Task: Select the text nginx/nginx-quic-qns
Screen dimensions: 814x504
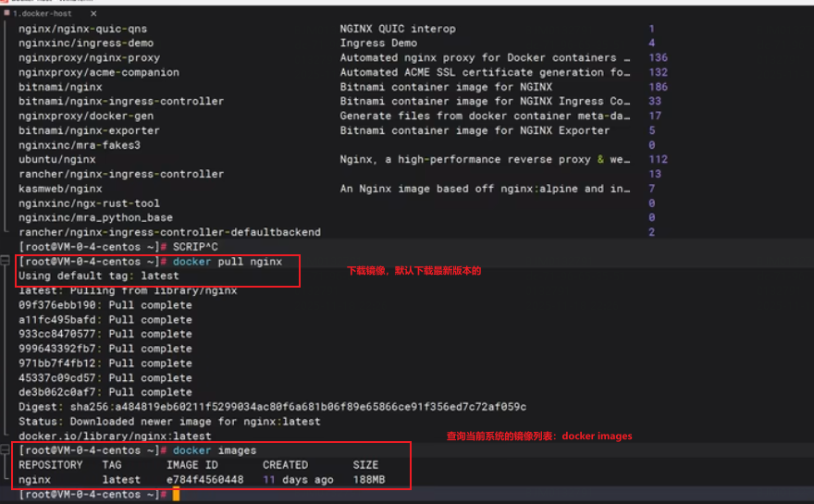Action: pos(82,29)
